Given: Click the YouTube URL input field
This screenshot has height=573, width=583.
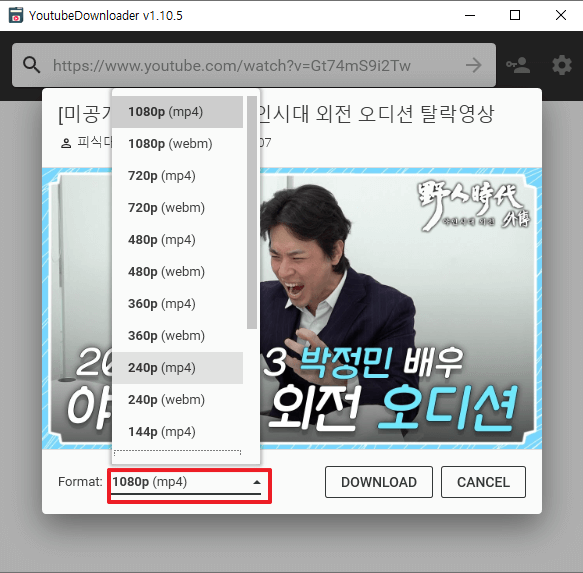Looking at the screenshot, I should 254,65.
